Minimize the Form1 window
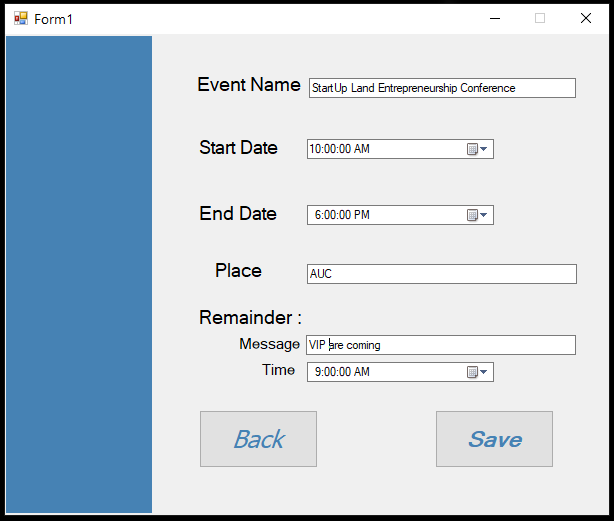The height and width of the screenshot is (521, 614). pos(495,18)
